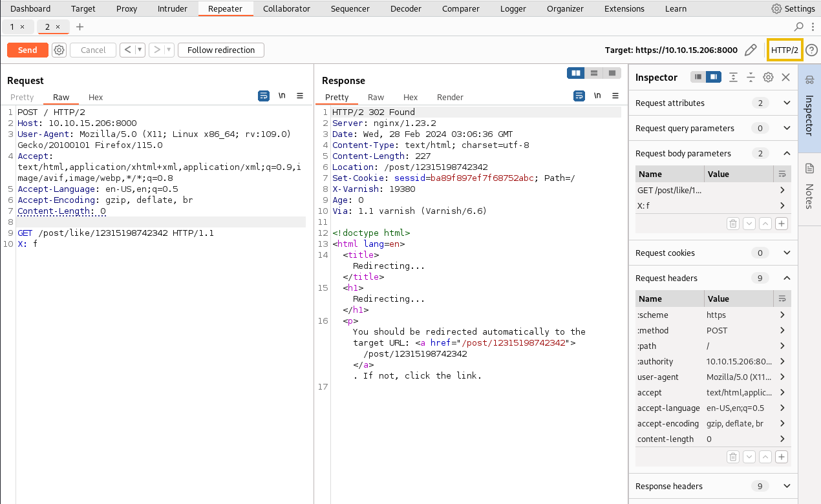Switch the request protocol via HTTP/2 toggle
Screen dimensions: 821x504
[785, 50]
